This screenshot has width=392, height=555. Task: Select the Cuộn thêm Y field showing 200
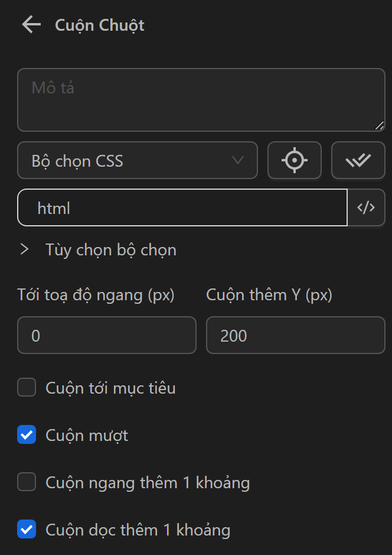pyautogui.click(x=295, y=335)
